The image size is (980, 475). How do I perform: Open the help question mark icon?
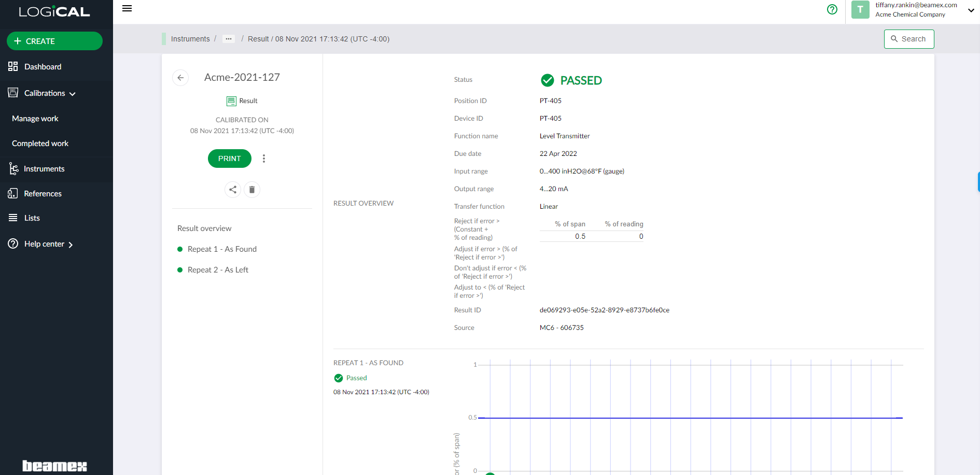point(832,9)
